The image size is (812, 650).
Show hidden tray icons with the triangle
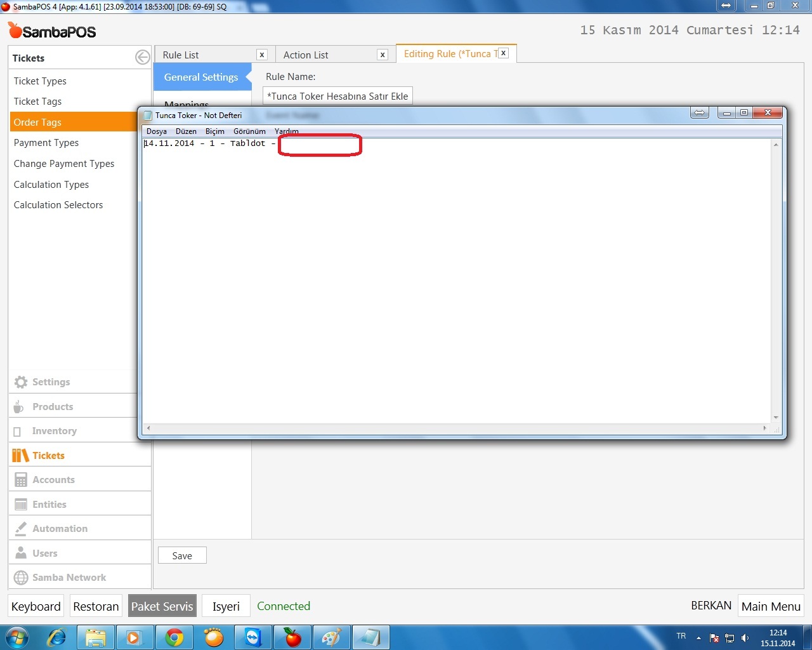coord(698,637)
